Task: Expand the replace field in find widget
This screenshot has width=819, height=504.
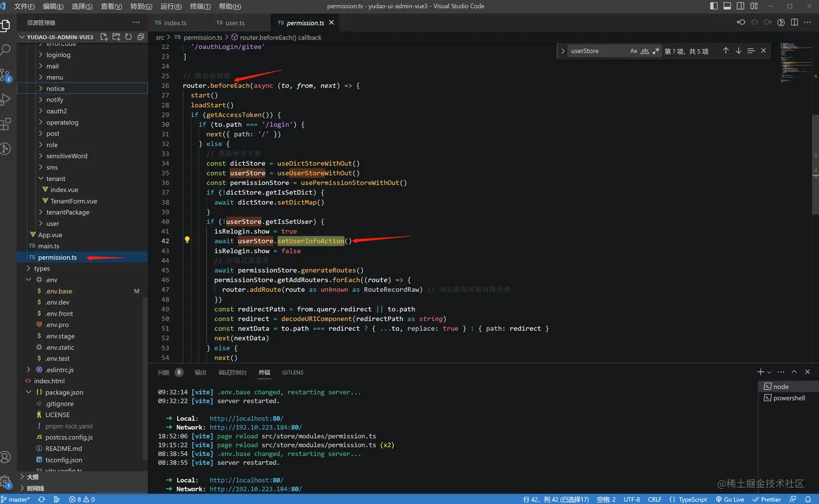Action: (563, 51)
